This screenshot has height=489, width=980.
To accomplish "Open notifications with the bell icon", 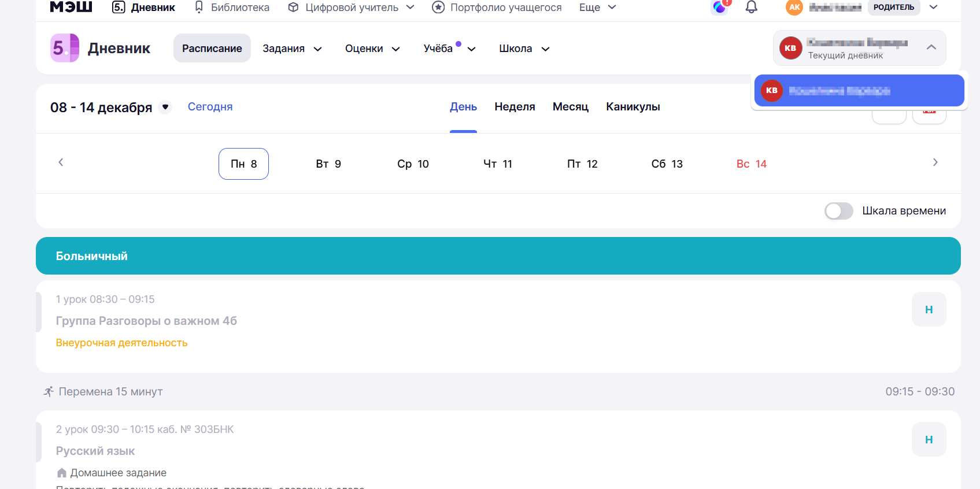I will 751,7.
